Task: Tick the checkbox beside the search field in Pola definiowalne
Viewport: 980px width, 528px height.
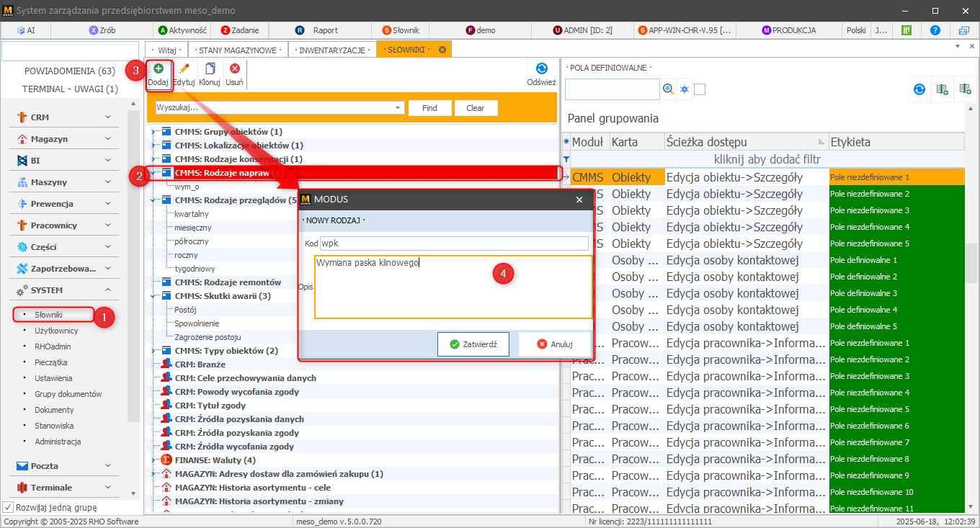Action: (700, 89)
